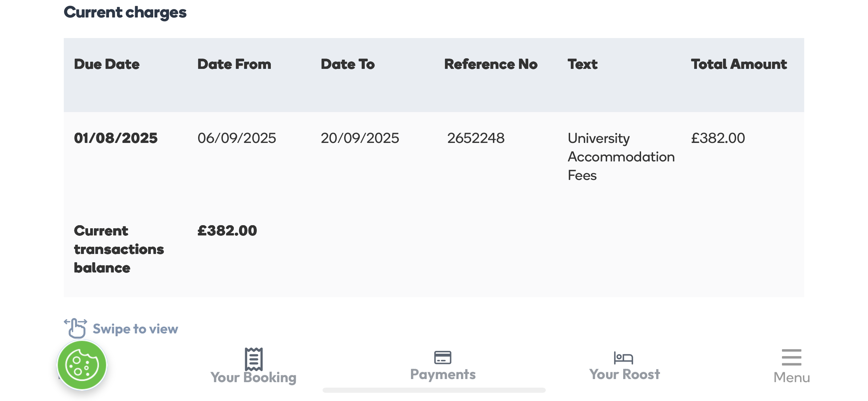
Task: Tap the Your Roost bed icon
Action: (624, 358)
